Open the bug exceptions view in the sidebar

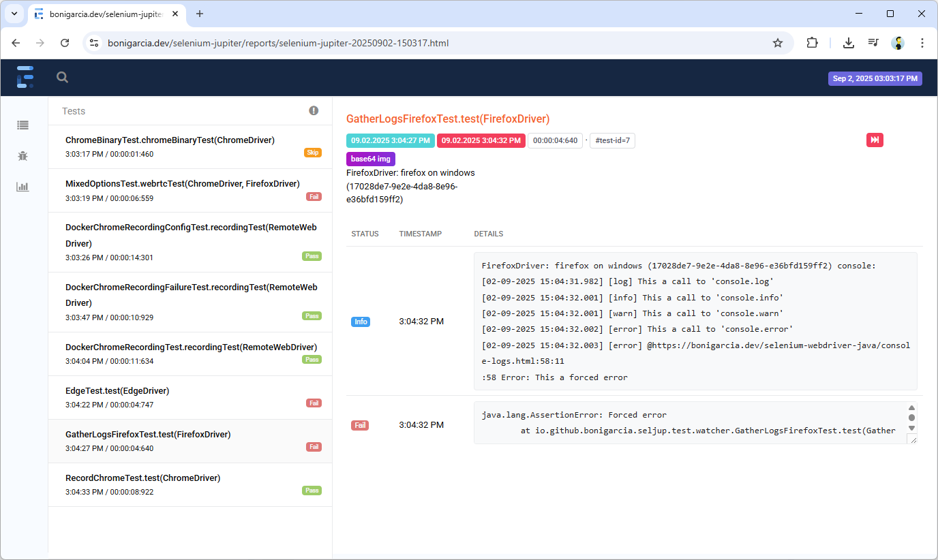(23, 156)
